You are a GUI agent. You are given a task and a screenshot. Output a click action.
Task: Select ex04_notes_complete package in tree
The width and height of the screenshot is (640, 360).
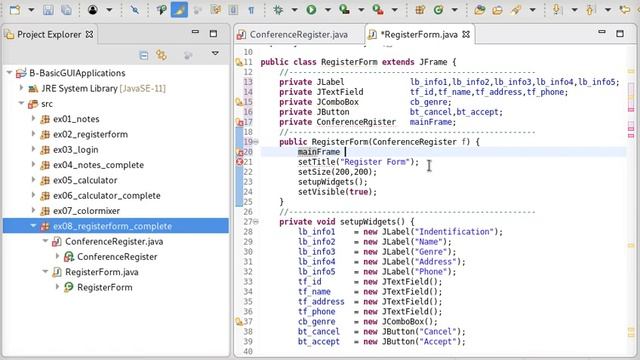[x=98, y=165]
